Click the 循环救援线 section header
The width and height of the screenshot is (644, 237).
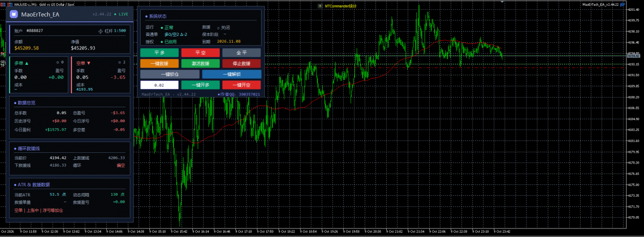(x=27, y=149)
